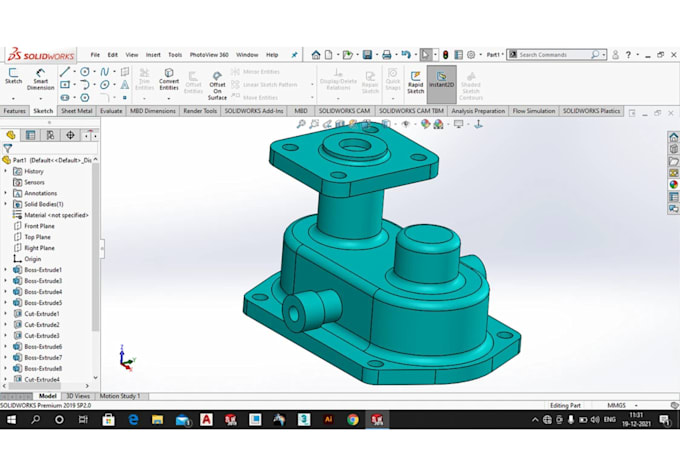Expand the History node

(x=6, y=171)
